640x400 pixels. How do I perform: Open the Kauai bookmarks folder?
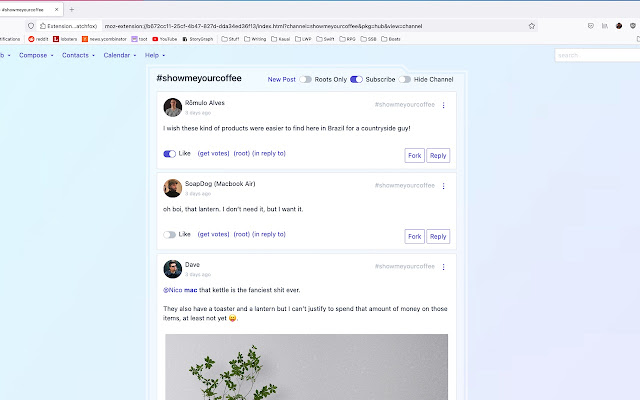click(281, 39)
